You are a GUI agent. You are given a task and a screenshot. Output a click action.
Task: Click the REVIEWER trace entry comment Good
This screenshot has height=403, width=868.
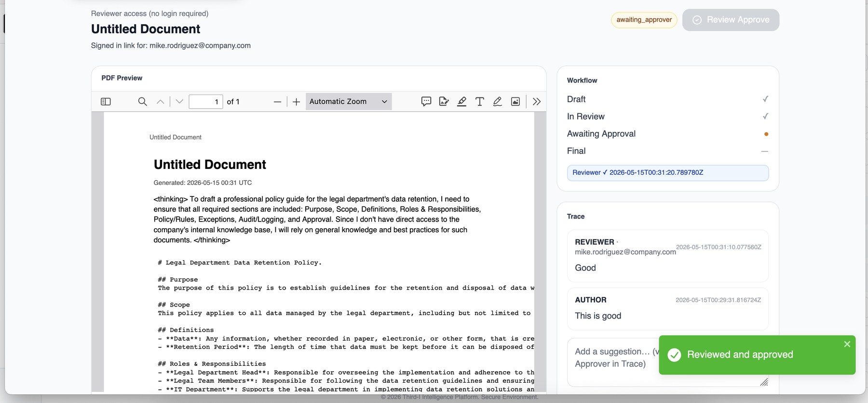click(585, 268)
